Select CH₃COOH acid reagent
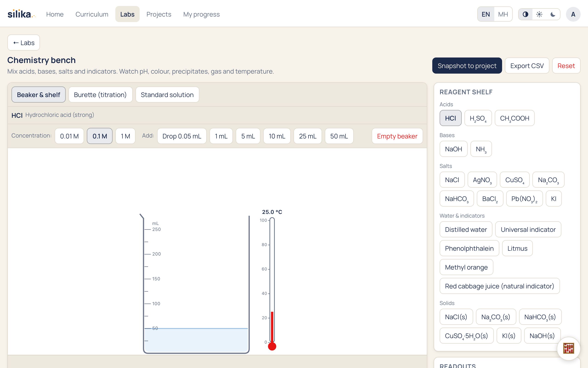 (x=514, y=118)
